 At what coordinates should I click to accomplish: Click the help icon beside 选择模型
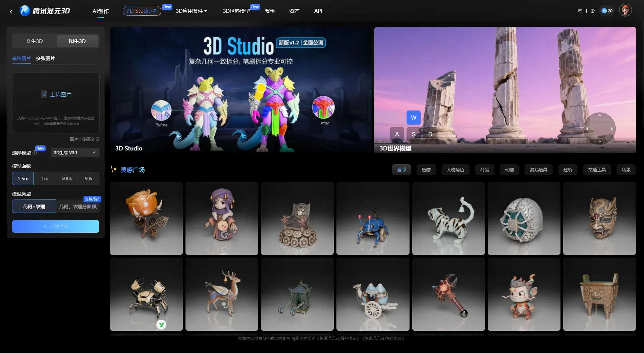[35, 152]
